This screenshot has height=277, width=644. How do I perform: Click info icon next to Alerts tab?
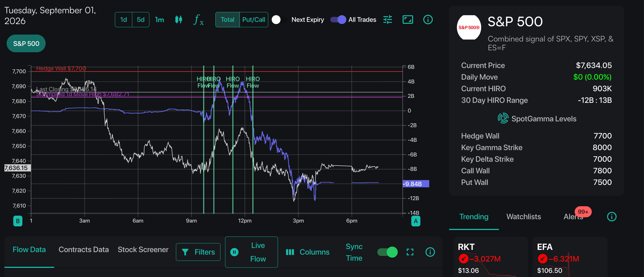(612, 217)
